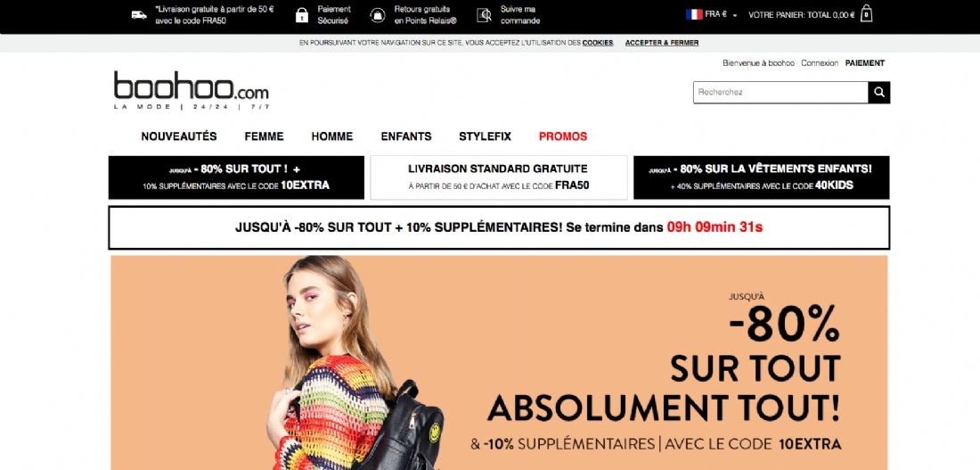Open the Connexion link
Viewport: 980px width, 470px height.
tap(820, 63)
